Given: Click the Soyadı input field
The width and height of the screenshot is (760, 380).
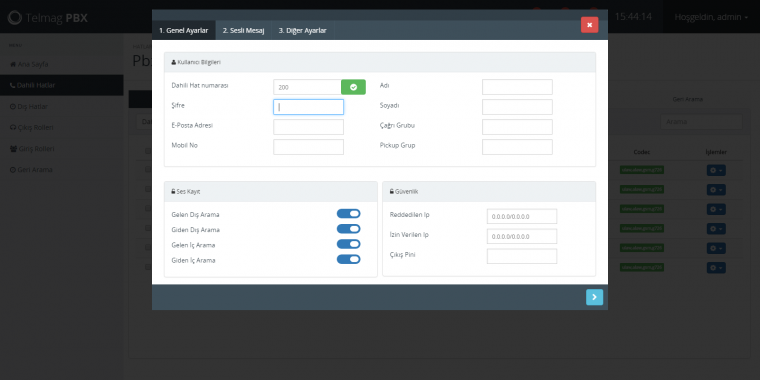Looking at the screenshot, I should point(517,107).
